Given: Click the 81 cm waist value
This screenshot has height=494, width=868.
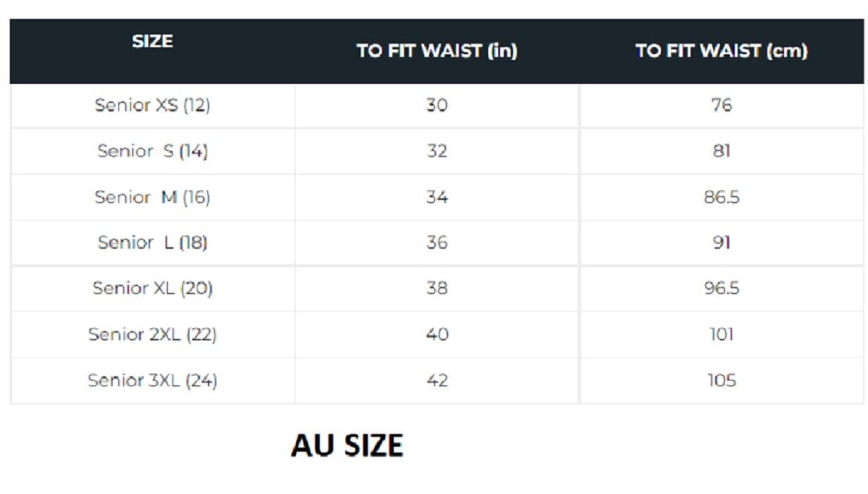Looking at the screenshot, I should point(721,152).
